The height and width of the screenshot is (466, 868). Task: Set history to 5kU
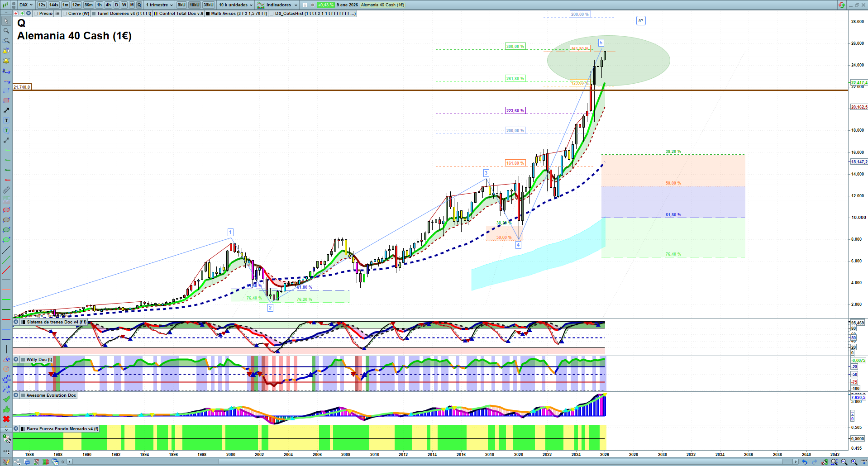point(181,5)
